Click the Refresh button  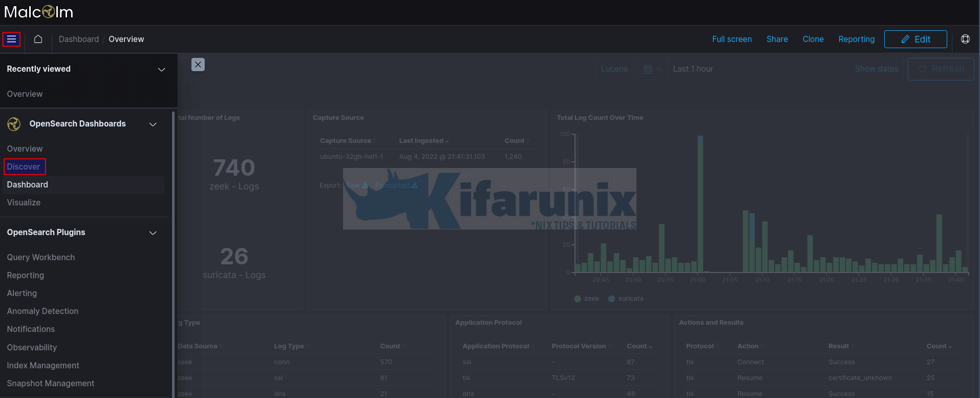941,69
